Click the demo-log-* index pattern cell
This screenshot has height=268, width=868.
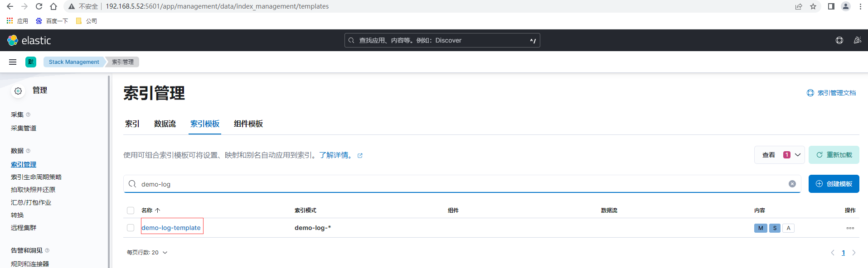(x=313, y=228)
